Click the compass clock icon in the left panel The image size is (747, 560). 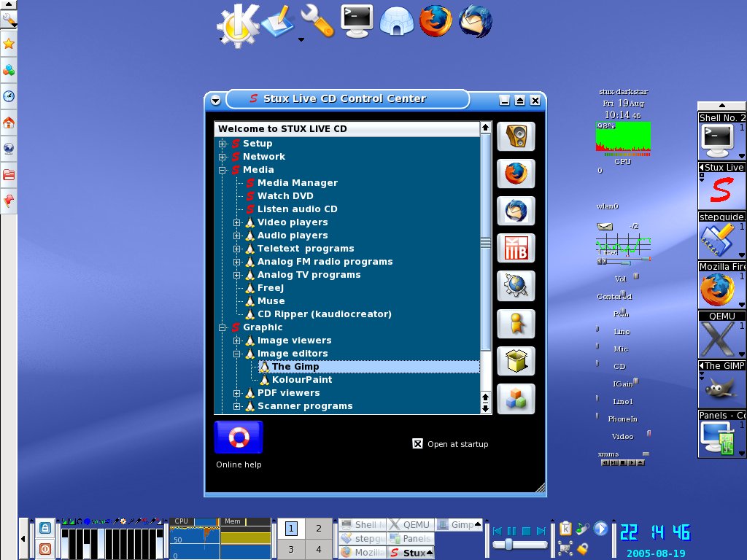pos(9,96)
